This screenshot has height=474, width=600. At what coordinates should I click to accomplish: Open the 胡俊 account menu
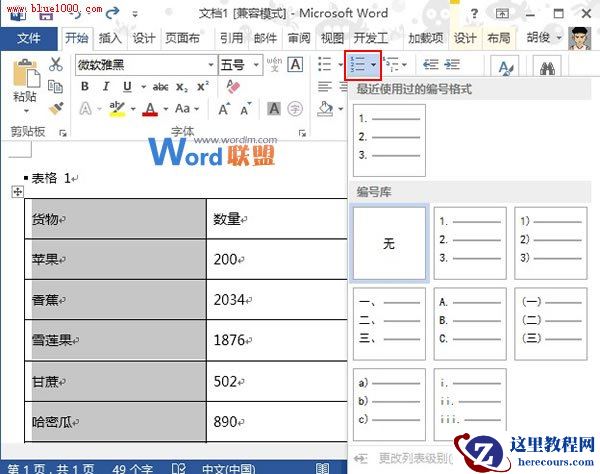tap(544, 37)
